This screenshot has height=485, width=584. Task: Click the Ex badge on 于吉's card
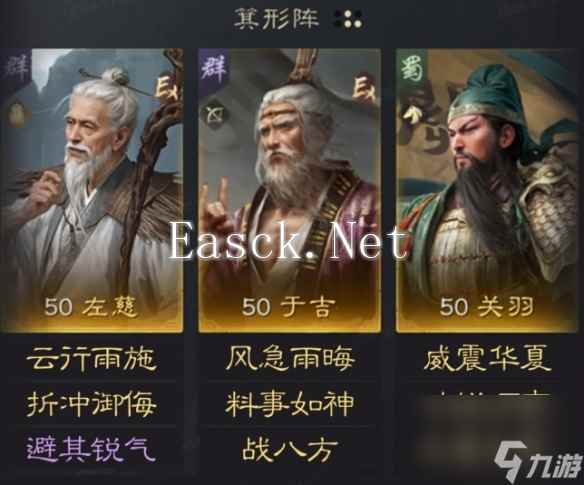(366, 89)
